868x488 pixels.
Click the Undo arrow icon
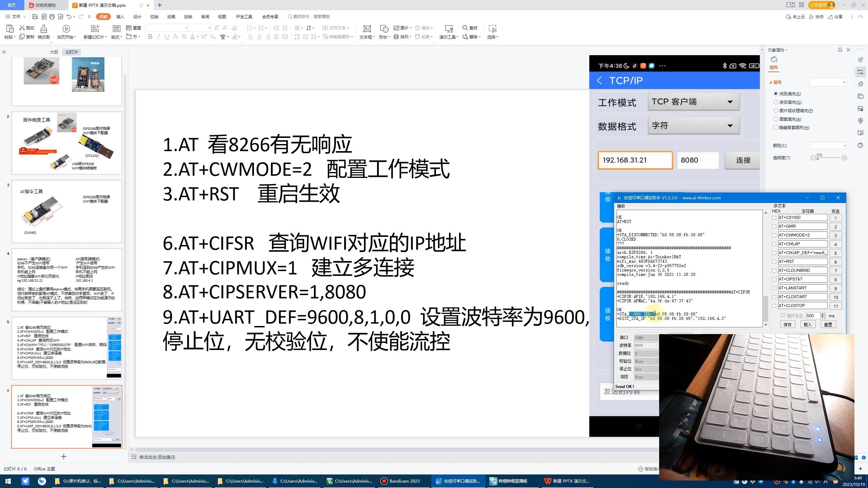point(69,16)
